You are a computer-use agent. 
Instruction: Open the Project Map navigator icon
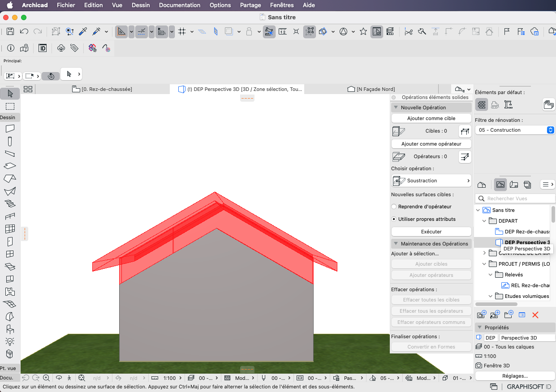click(x=482, y=185)
